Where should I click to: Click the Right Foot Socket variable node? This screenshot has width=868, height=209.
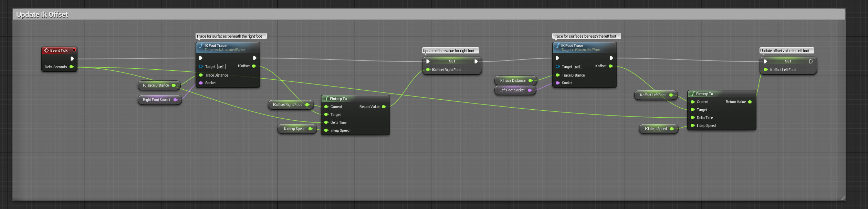156,100
